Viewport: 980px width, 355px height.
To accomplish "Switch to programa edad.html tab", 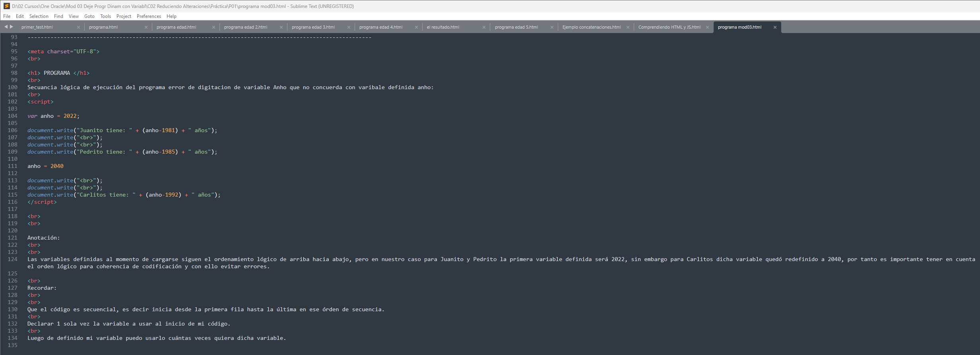I will click(x=177, y=27).
